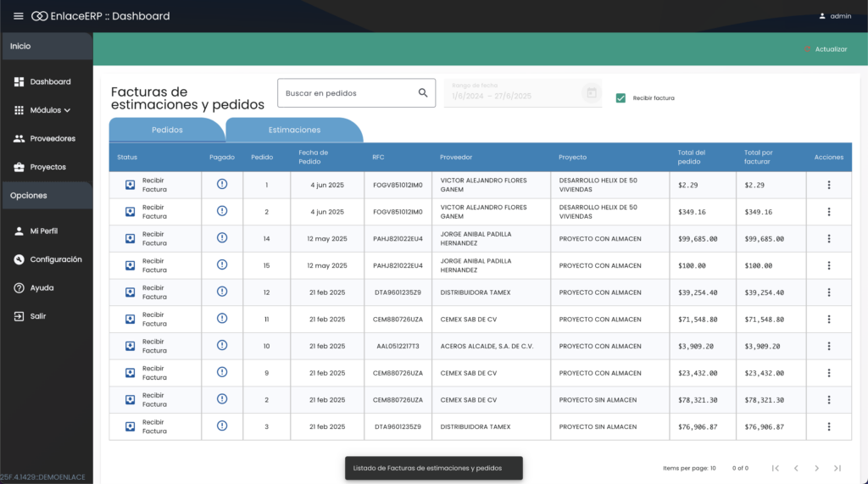Image resolution: width=868 pixels, height=484 pixels.
Task: Open the date range calendar icon
Action: click(x=592, y=93)
